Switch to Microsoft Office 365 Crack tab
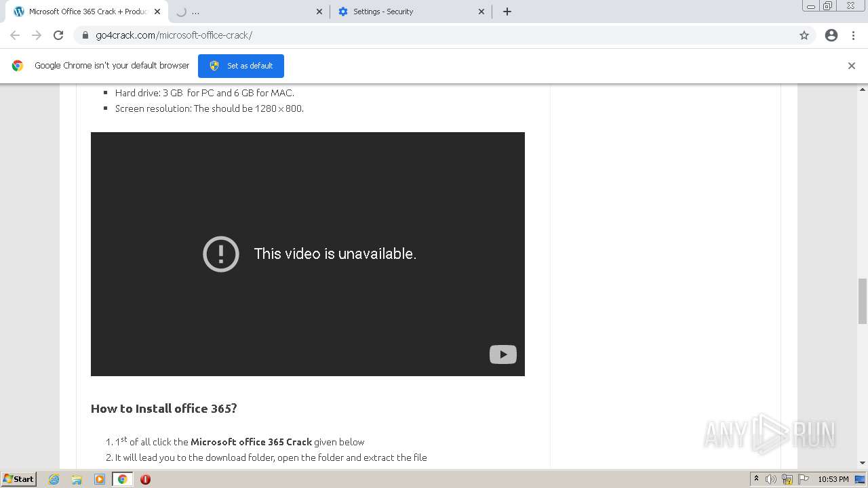 coord(87,12)
